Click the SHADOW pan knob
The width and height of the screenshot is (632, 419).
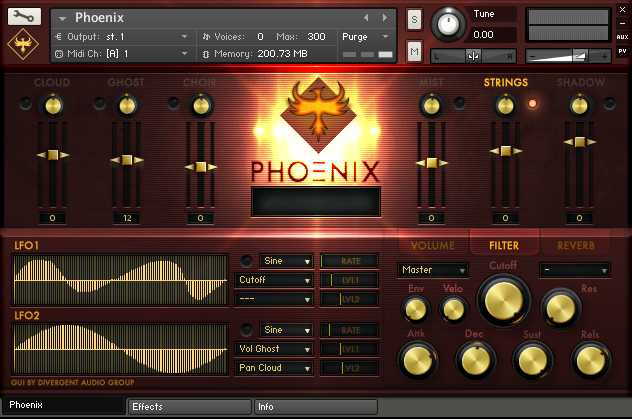[580, 106]
